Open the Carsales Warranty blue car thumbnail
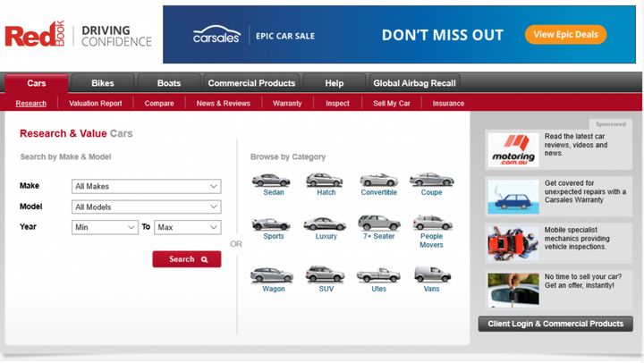Image resolution: width=644 pixels, height=363 pixels. 513,197
